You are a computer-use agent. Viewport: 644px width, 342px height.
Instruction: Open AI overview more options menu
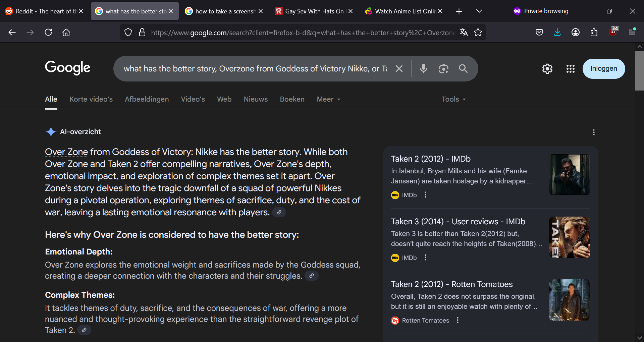click(x=594, y=132)
